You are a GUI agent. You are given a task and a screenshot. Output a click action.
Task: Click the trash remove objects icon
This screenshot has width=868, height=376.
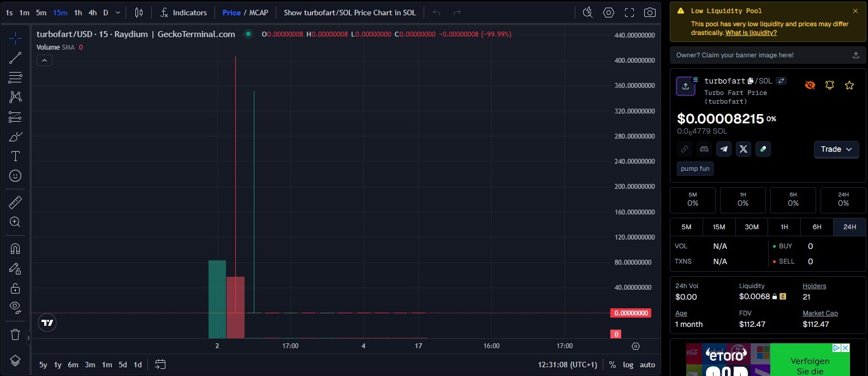[x=15, y=335]
